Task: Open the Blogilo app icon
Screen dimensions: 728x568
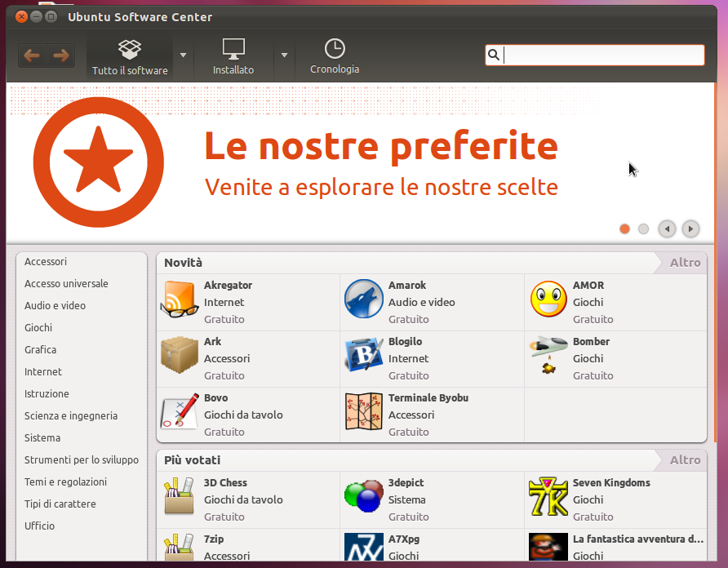Action: tap(363, 355)
